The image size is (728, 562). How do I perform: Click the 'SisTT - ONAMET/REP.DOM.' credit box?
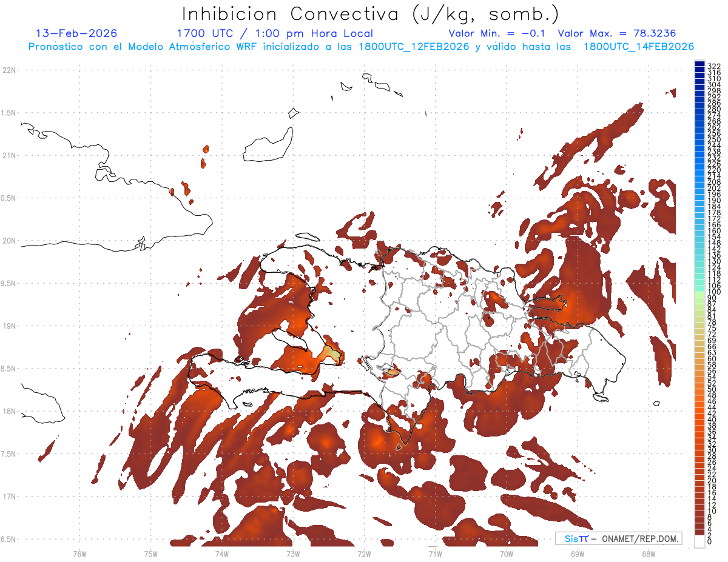coord(619,538)
